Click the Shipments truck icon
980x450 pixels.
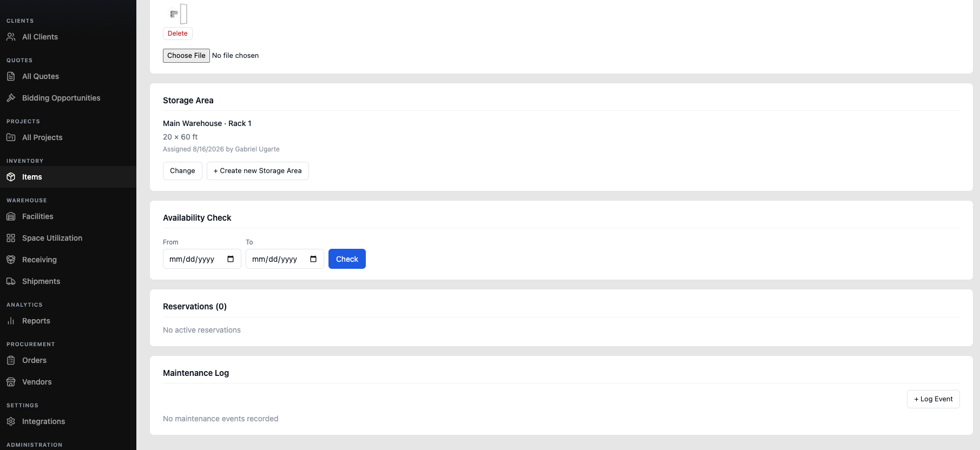[x=11, y=281]
